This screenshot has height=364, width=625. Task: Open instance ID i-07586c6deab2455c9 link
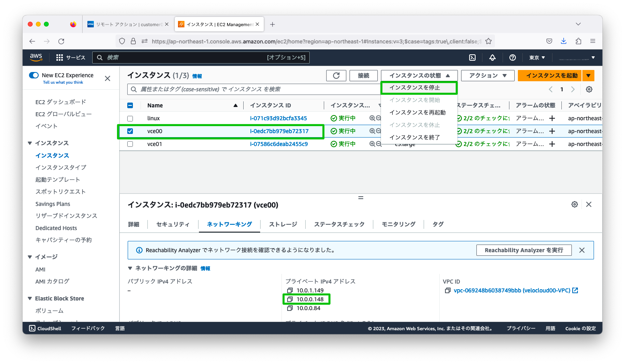click(x=279, y=144)
